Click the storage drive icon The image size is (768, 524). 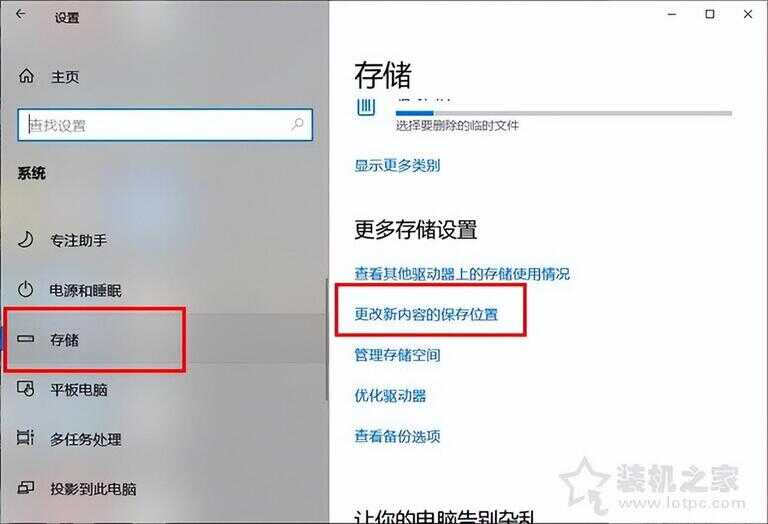25,339
